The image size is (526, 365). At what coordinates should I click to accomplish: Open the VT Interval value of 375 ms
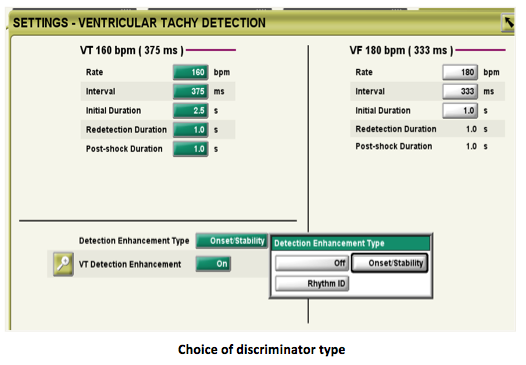point(191,91)
